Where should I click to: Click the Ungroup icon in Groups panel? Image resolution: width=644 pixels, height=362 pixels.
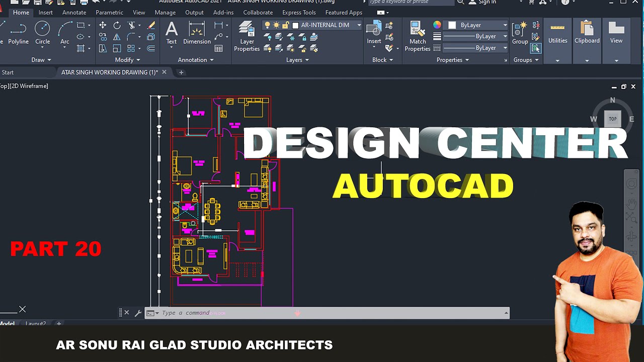pos(536,25)
